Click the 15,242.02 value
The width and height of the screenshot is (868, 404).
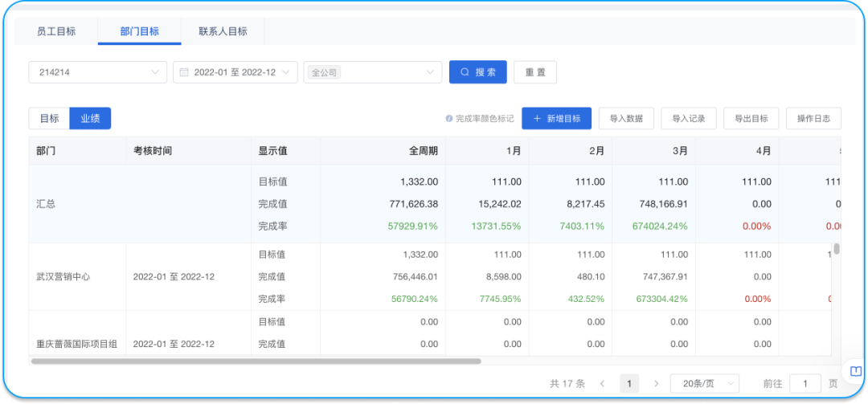coord(499,204)
